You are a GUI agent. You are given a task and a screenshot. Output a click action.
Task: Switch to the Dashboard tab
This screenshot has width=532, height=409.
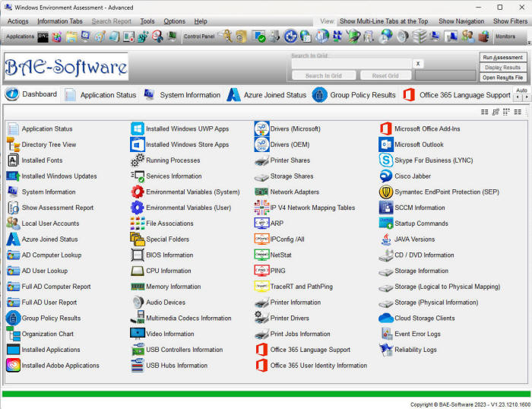[31, 94]
